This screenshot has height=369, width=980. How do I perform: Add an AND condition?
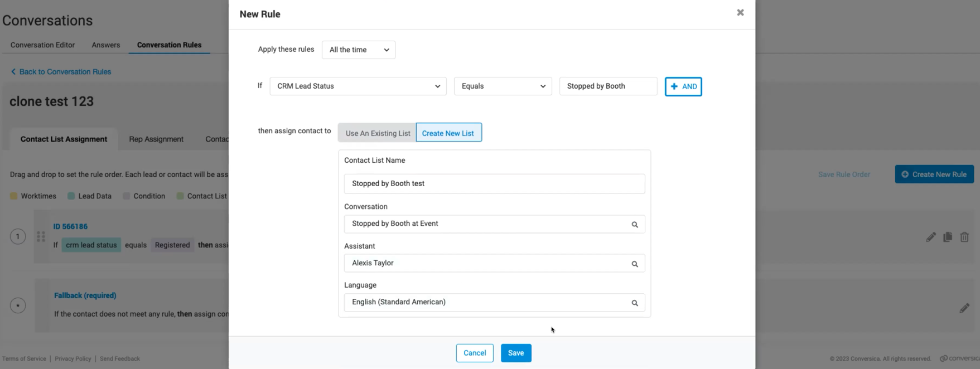[683, 86]
